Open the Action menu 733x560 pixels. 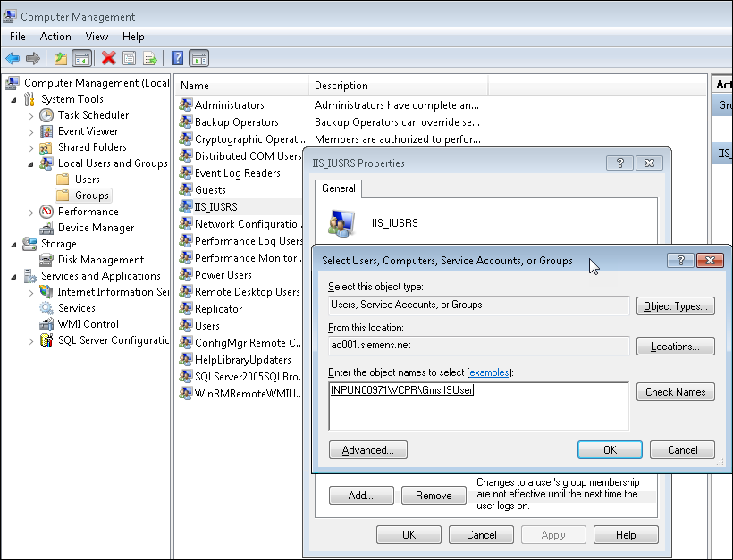55,37
